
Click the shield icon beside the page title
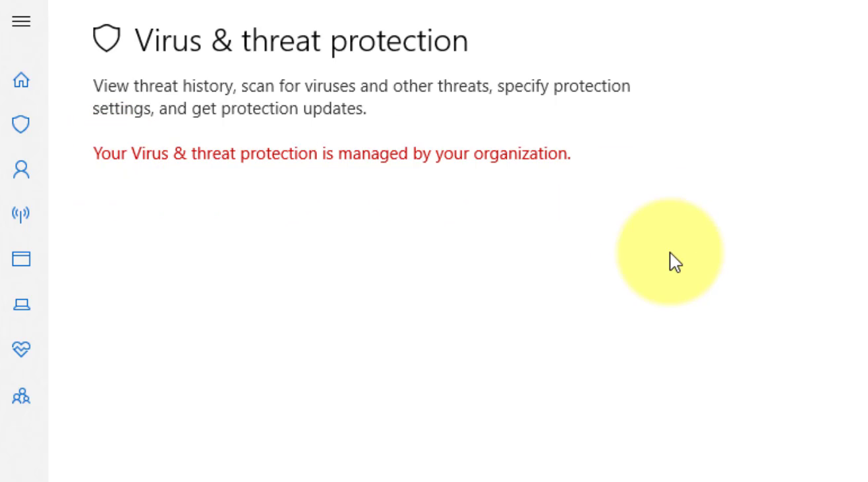point(107,39)
